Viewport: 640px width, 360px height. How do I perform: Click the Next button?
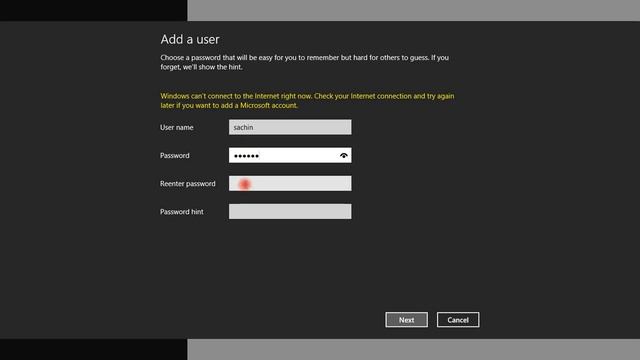(x=407, y=320)
